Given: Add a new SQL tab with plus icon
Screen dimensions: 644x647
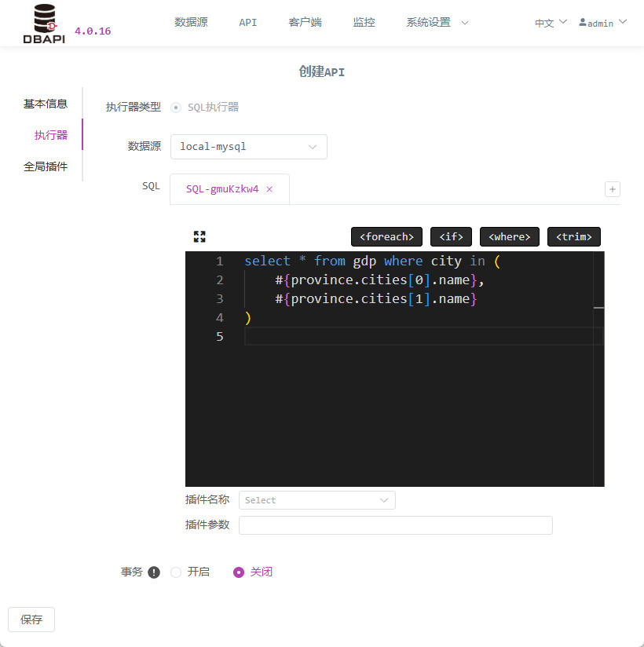Looking at the screenshot, I should (x=613, y=189).
